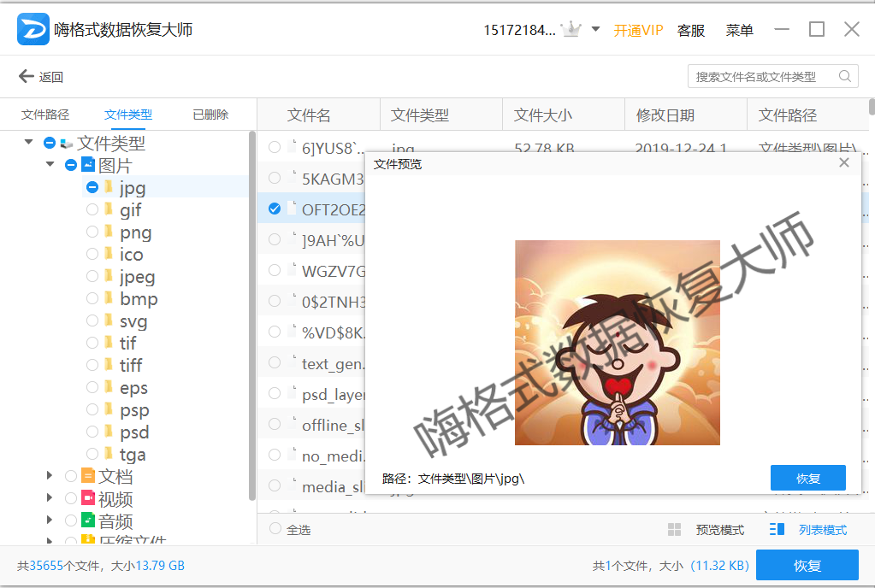
Task: Click the drive icon beside 文件类型
Action: pyautogui.click(x=67, y=144)
